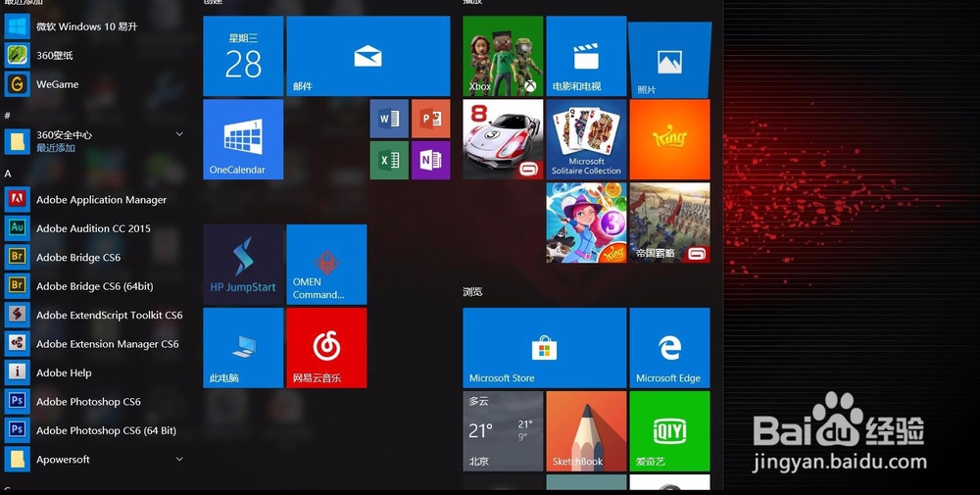Launch the OneCalendar tile

coord(243,139)
